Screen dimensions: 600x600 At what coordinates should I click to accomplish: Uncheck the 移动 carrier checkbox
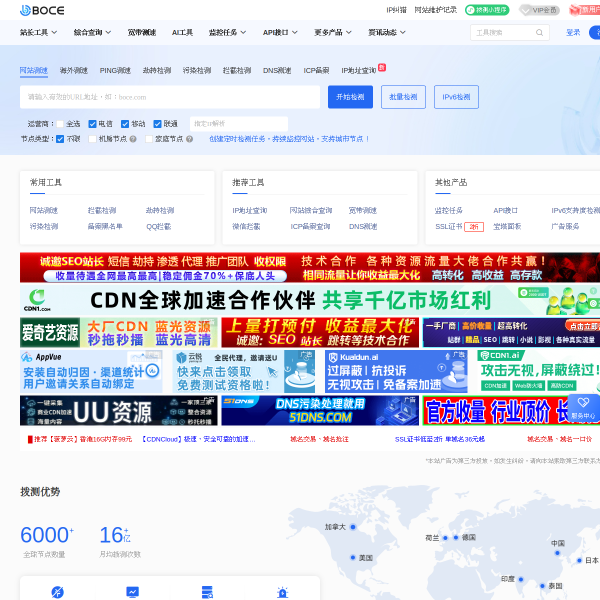[x=125, y=124]
